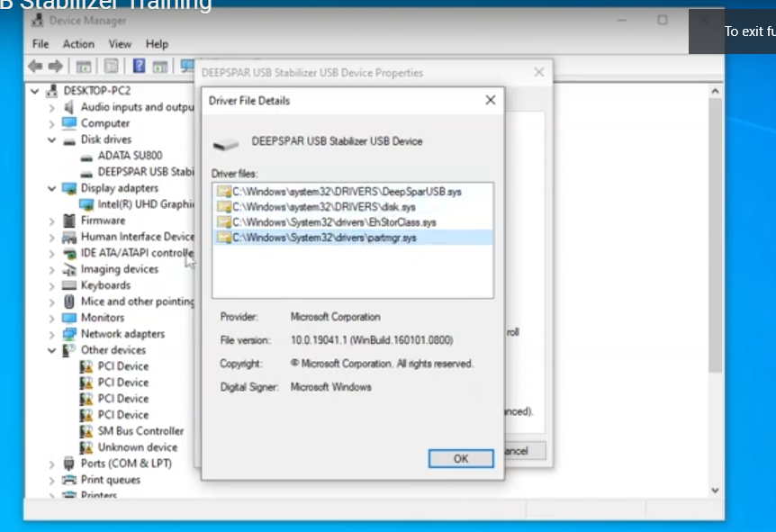Viewport: 776px width, 532px height.
Task: Collapse the Disk drives category
Action: click(51, 140)
